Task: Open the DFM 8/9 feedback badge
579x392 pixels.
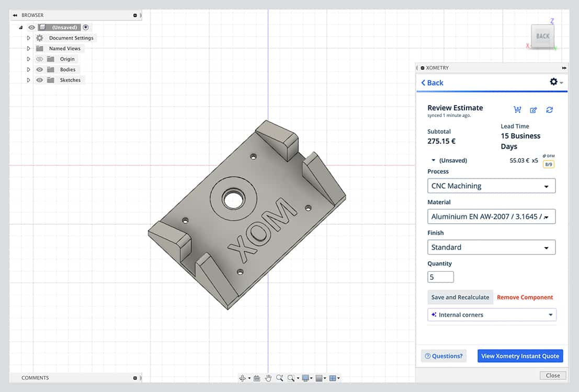Action: [548, 164]
